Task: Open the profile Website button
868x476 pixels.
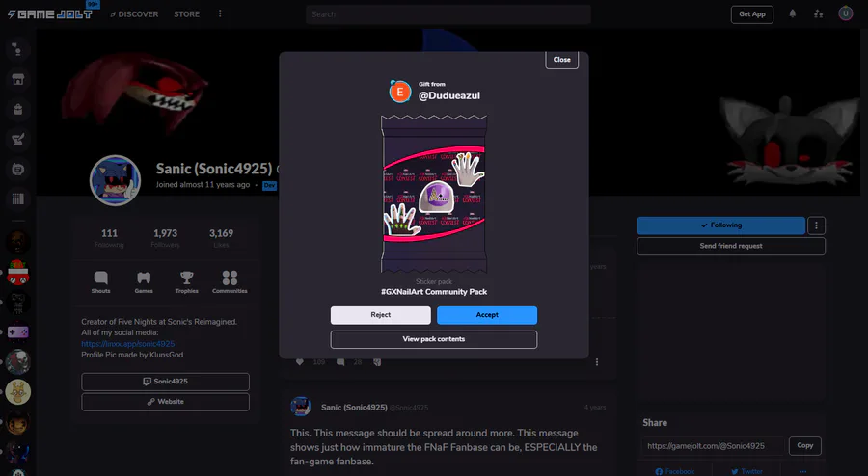Action: [x=165, y=402]
